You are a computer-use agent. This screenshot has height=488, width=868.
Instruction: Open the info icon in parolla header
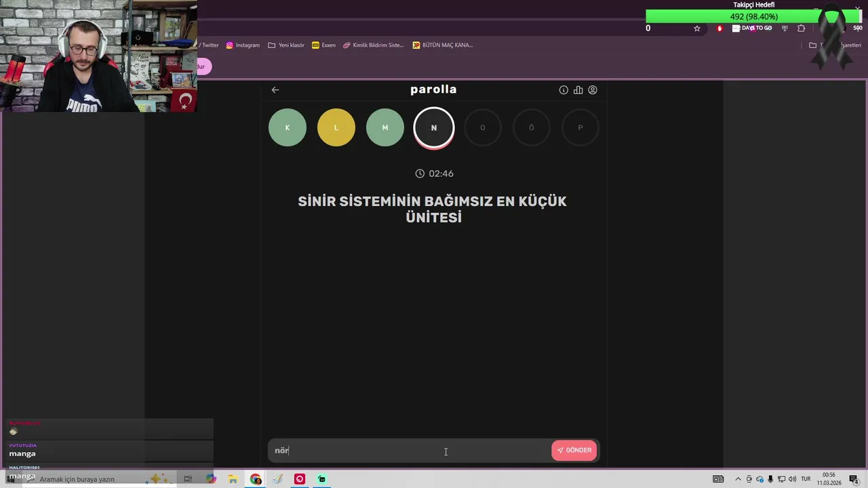pos(564,89)
